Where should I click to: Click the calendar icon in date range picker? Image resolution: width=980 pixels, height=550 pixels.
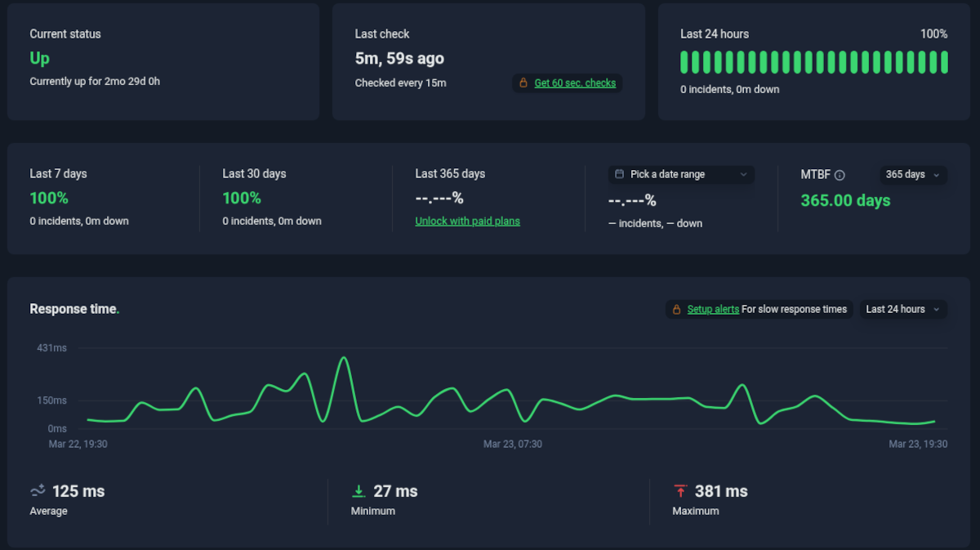pos(619,174)
